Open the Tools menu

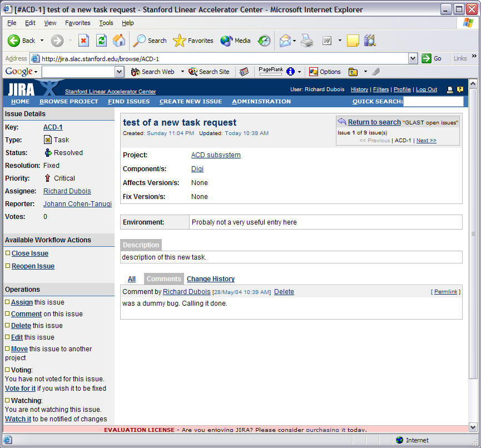click(106, 23)
